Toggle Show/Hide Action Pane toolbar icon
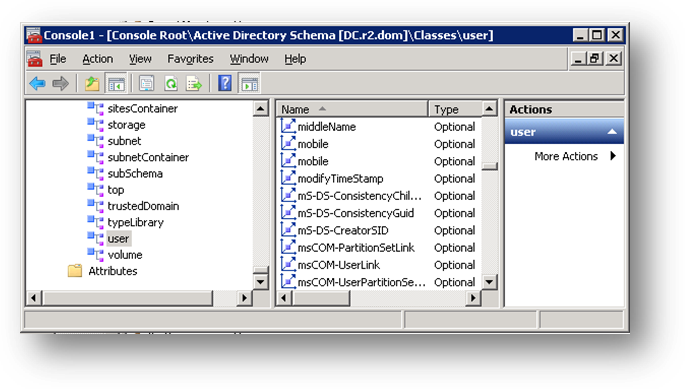685x389 pixels. pos(249,83)
